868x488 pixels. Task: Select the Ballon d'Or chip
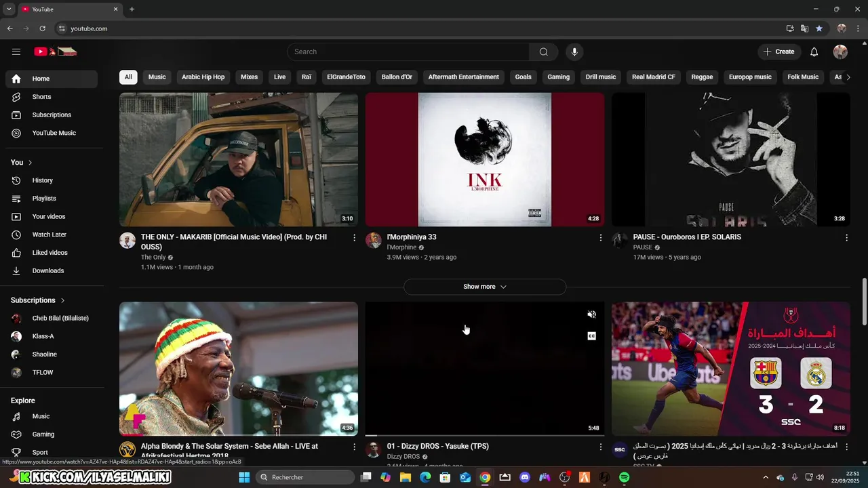tap(397, 77)
